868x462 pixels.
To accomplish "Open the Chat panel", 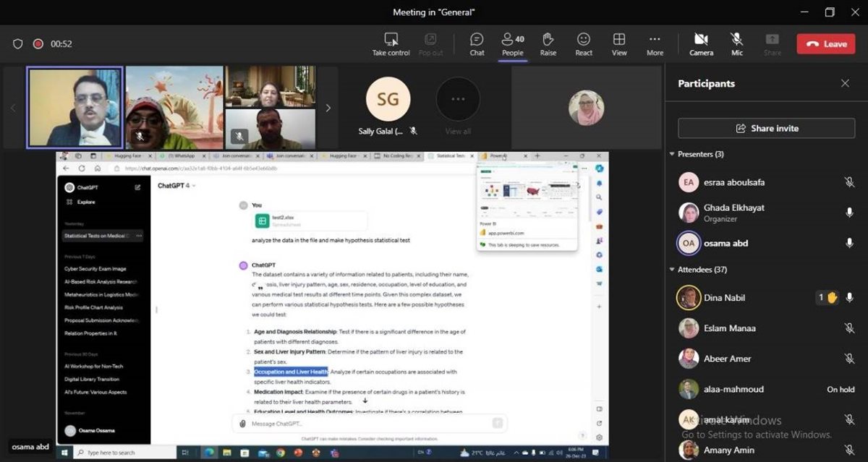I will pos(477,43).
